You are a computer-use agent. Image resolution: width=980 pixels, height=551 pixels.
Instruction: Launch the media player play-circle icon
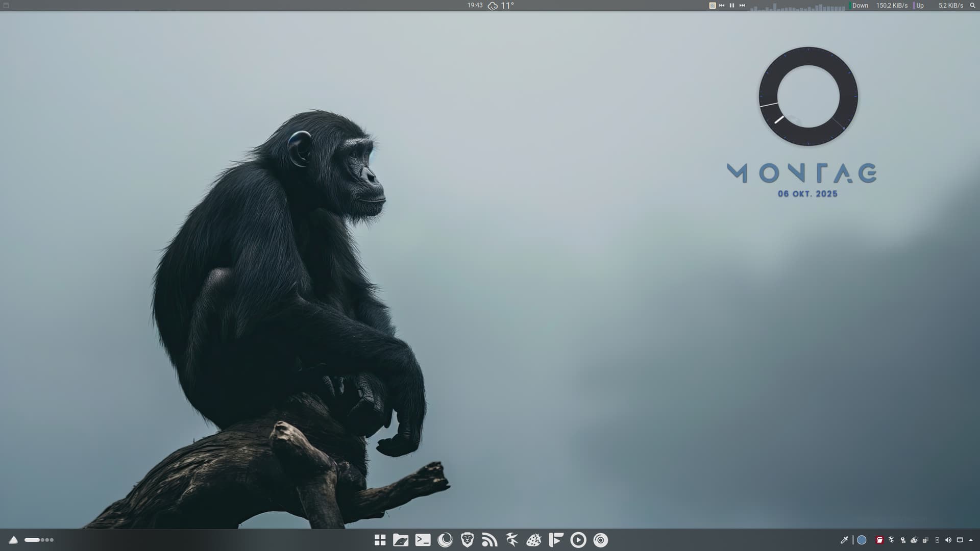point(578,540)
